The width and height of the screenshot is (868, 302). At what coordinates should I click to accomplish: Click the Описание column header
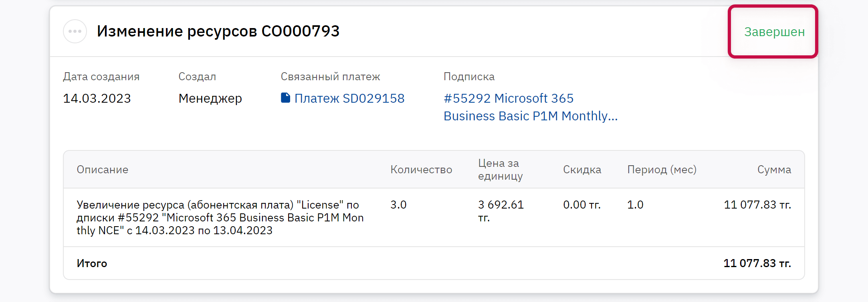103,170
